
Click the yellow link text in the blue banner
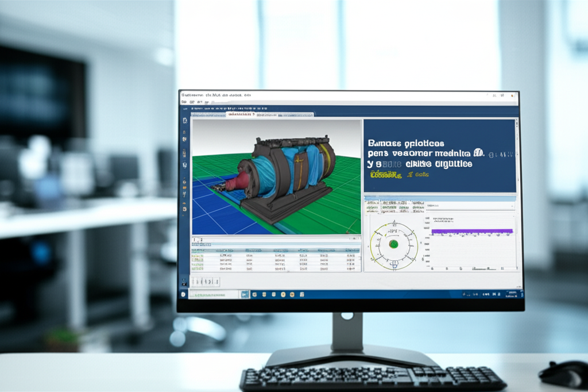(x=386, y=175)
